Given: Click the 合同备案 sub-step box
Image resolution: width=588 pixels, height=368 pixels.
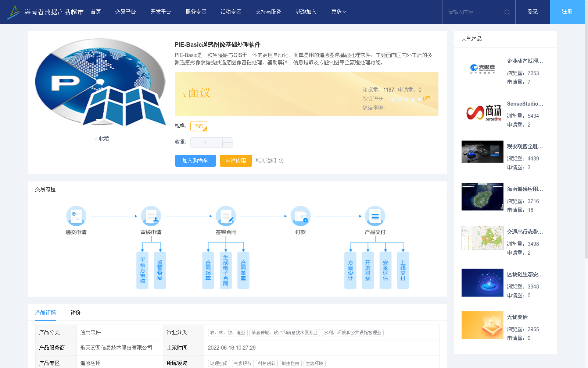Looking at the screenshot, I should click(243, 270).
